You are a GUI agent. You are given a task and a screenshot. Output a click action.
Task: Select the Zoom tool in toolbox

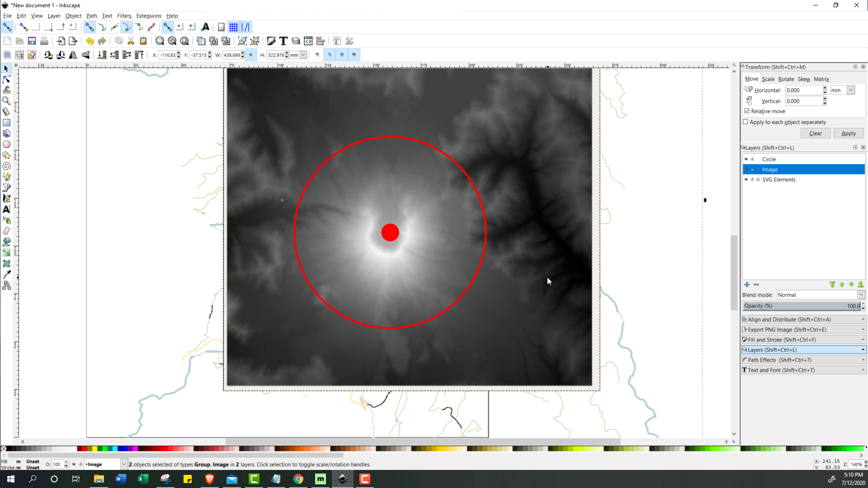[6, 101]
